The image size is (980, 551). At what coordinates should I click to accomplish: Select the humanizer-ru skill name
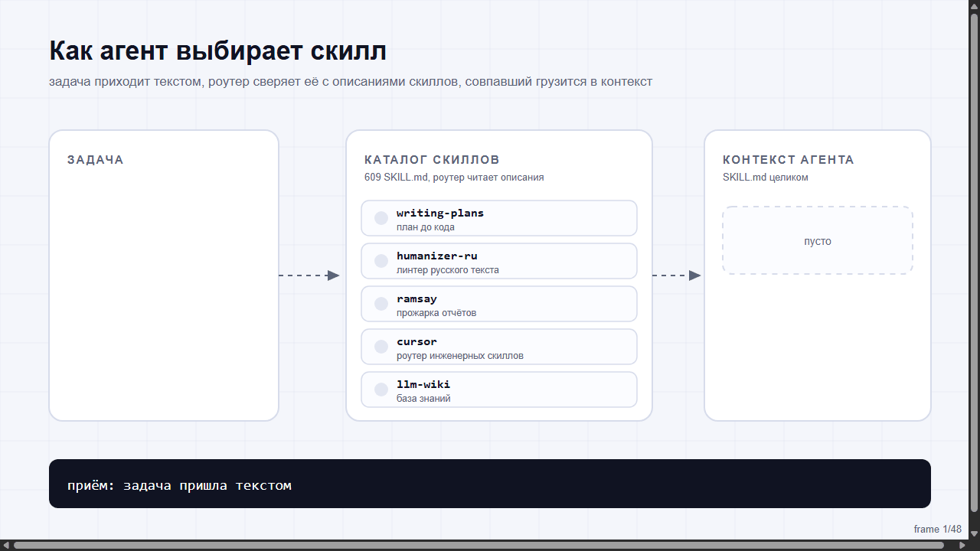(437, 256)
